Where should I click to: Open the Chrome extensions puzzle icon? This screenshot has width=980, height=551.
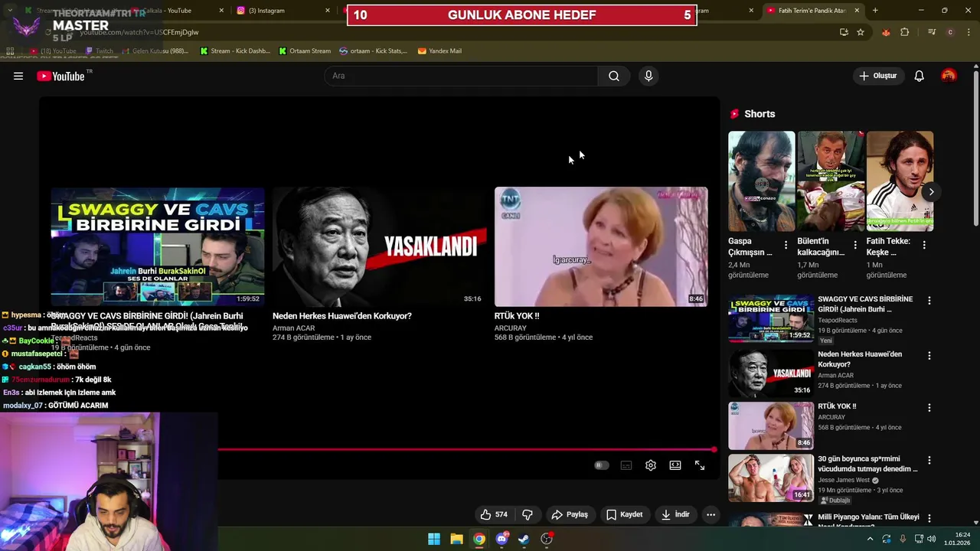905,32
